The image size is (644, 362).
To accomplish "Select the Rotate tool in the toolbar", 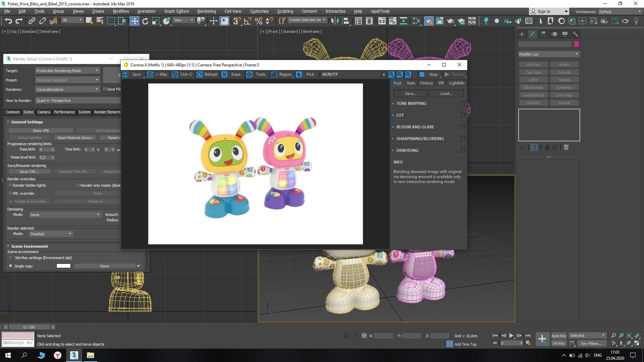I will pyautogui.click(x=145, y=21).
